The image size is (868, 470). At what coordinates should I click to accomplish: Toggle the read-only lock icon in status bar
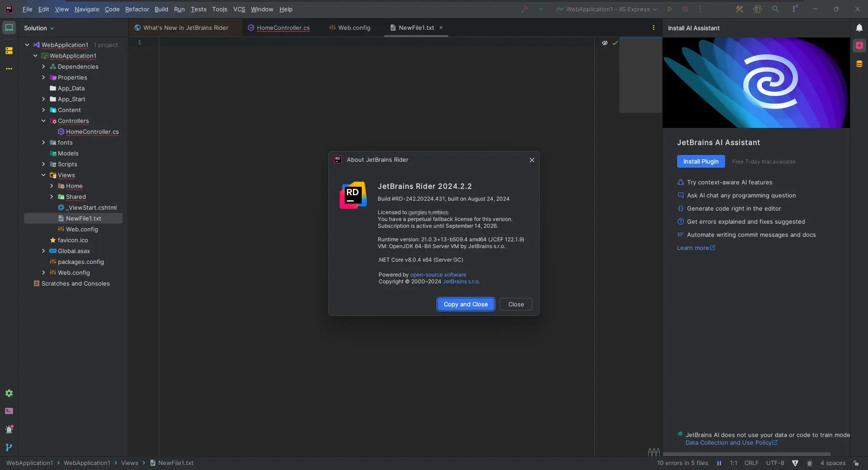856,463
